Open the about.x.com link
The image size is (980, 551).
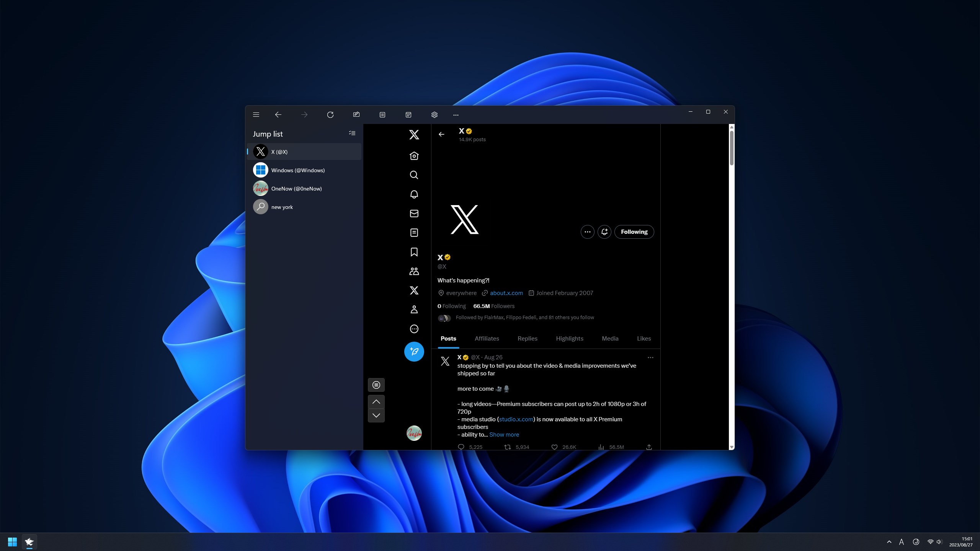click(506, 293)
